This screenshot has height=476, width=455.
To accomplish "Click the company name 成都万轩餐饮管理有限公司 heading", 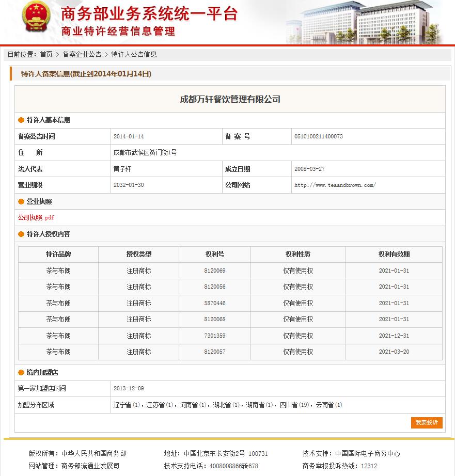I will coord(230,99).
